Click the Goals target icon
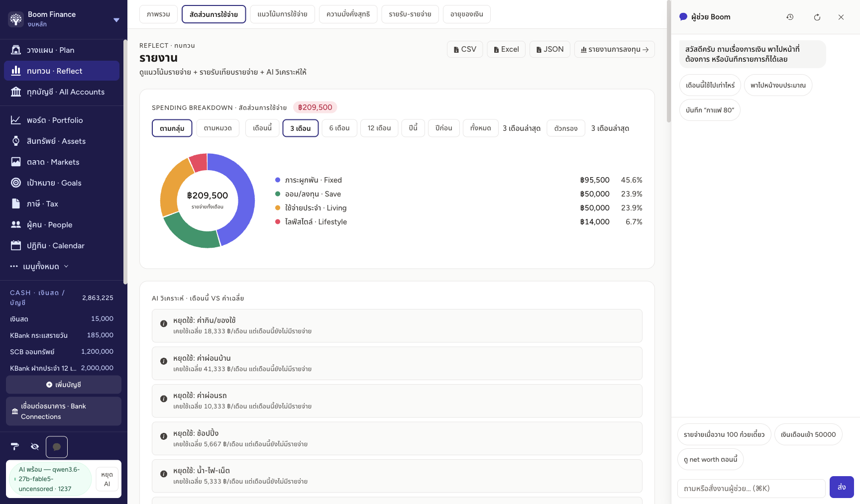 coord(16,183)
